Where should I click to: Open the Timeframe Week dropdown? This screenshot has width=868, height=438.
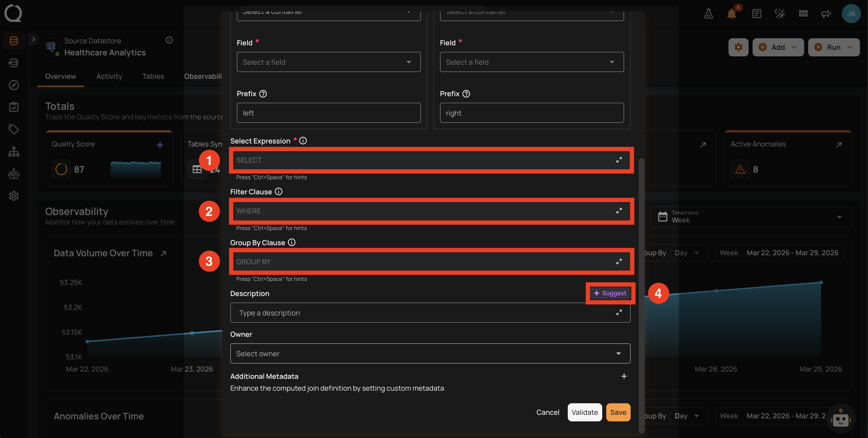click(x=750, y=217)
